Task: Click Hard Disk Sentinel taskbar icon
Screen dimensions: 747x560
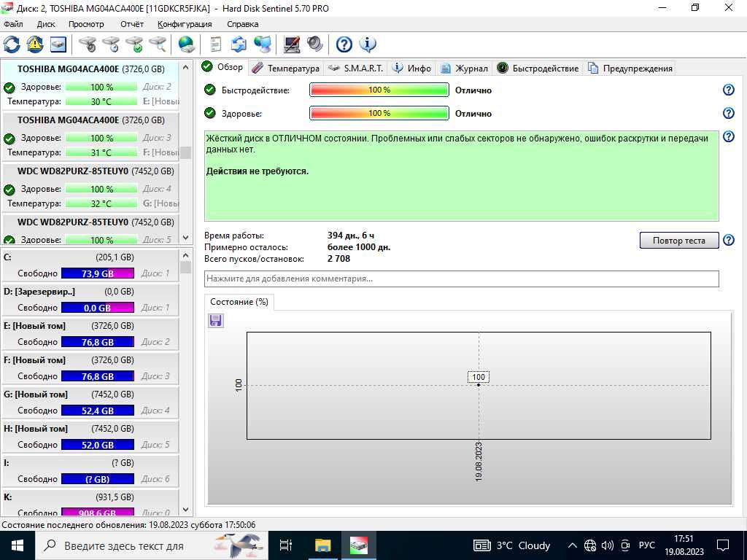Action: [x=359, y=545]
